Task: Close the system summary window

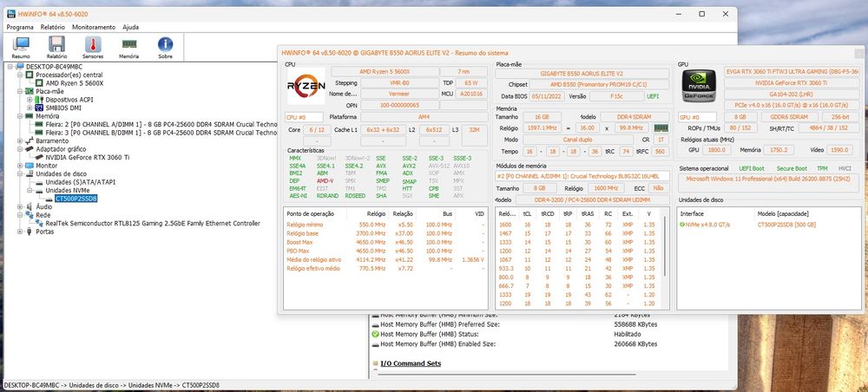Action: (861, 53)
